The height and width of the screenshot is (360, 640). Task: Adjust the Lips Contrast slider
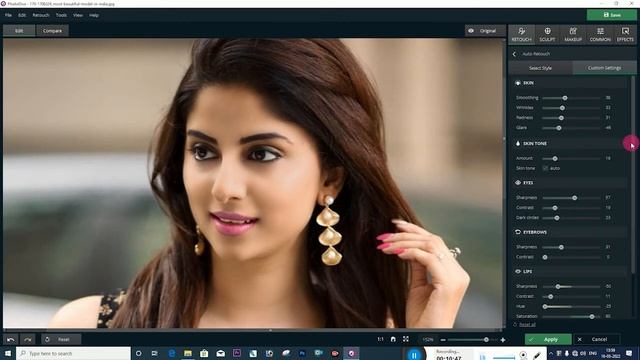click(571, 296)
